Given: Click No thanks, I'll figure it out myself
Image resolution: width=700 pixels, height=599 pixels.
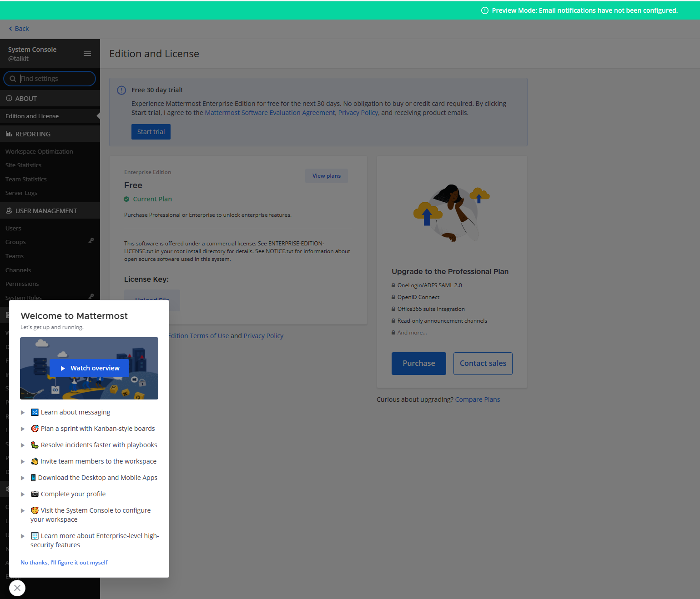Looking at the screenshot, I should tap(64, 563).
